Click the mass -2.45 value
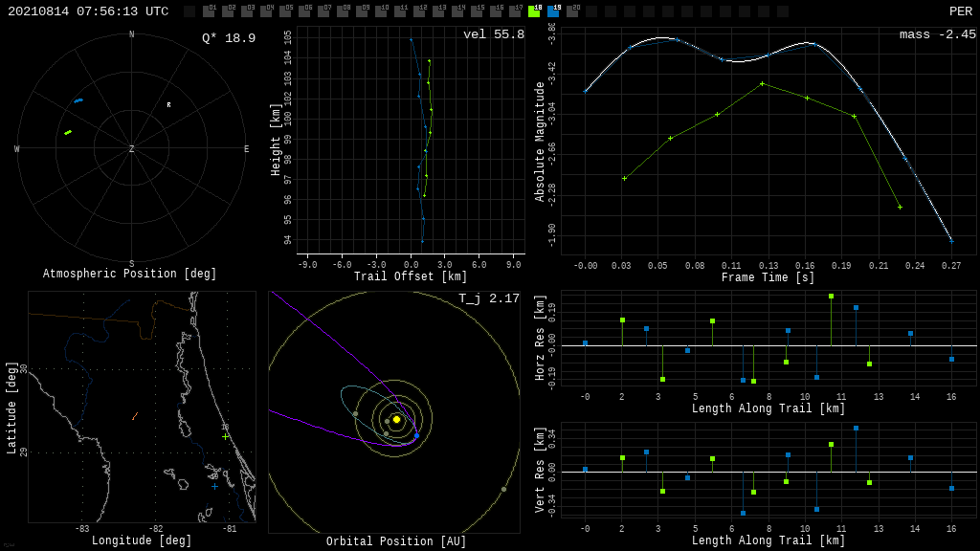The height and width of the screenshot is (551, 980). (938, 34)
